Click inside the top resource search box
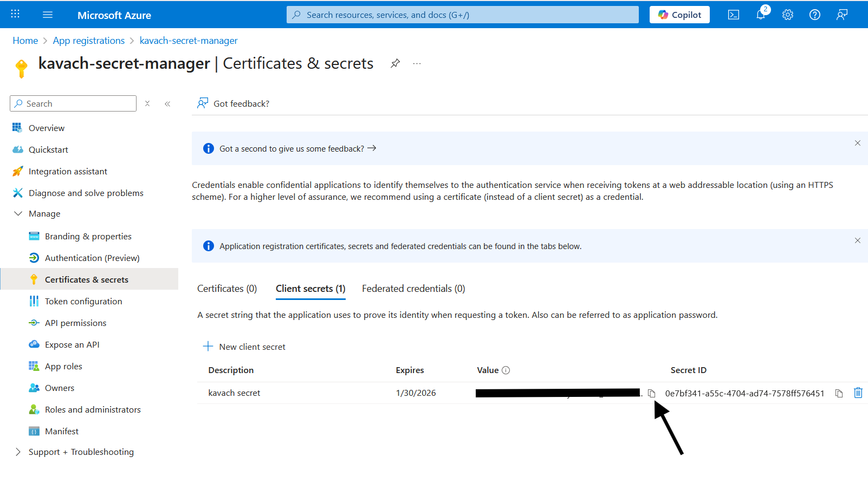The image size is (868, 483). click(463, 15)
